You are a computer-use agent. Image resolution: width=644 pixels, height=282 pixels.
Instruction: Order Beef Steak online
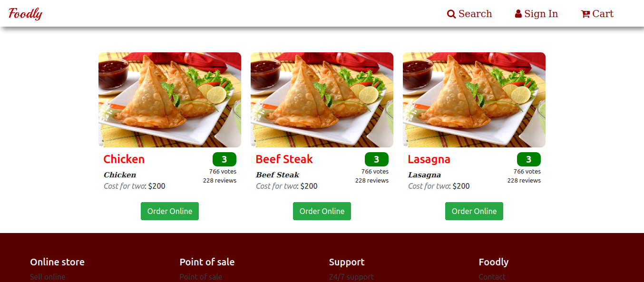pos(322,211)
